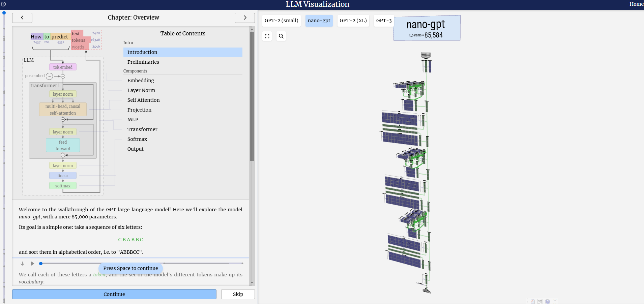Go to the Transformer section
Screen dimensions: 644x304
(183, 129)
